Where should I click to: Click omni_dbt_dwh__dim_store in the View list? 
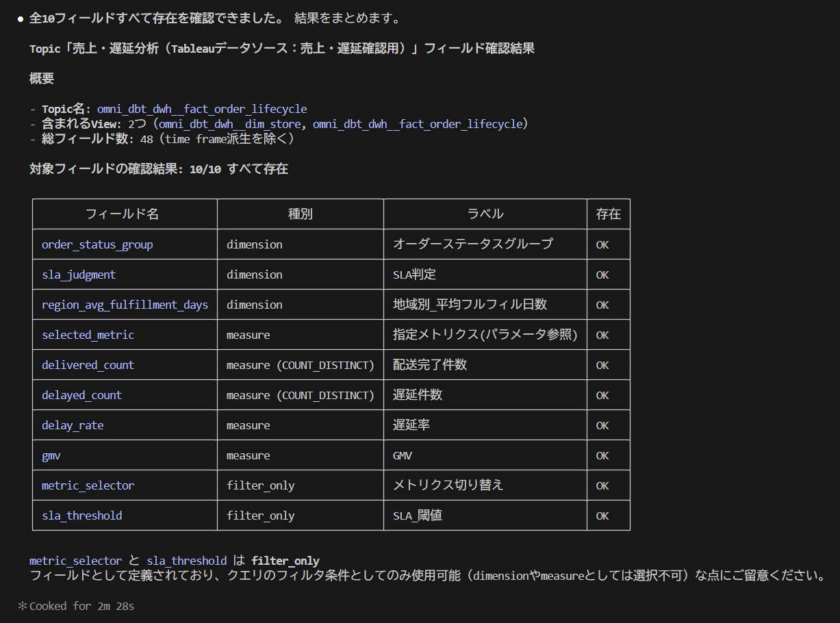(229, 124)
